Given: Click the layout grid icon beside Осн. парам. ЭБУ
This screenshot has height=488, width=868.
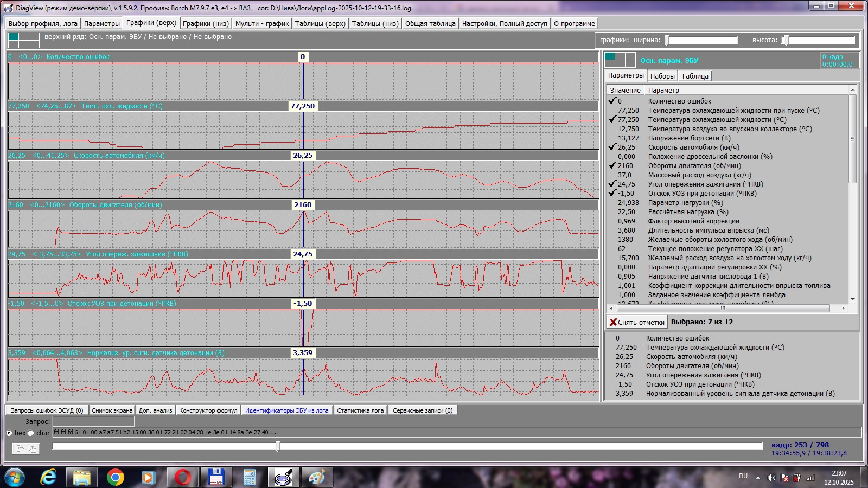Looking at the screenshot, I should coord(620,60).
